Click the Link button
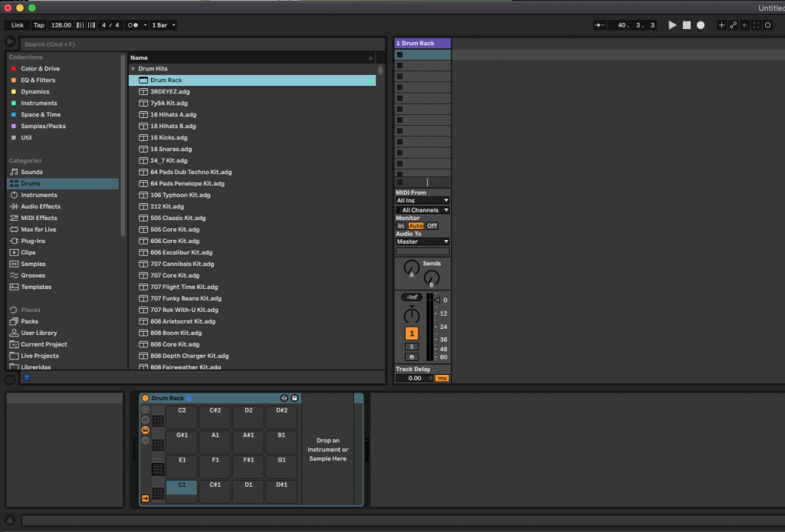Viewport: 785px width, 532px height. 18,25
